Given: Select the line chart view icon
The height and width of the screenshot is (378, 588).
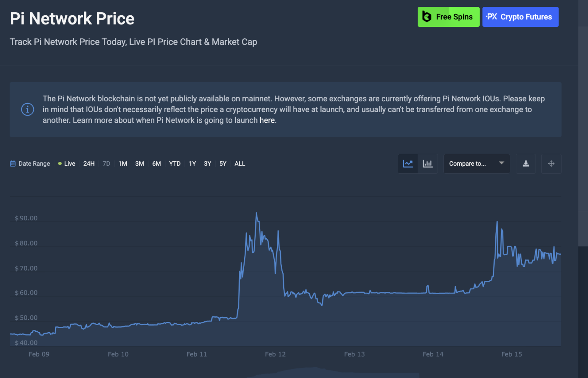Looking at the screenshot, I should (x=408, y=163).
